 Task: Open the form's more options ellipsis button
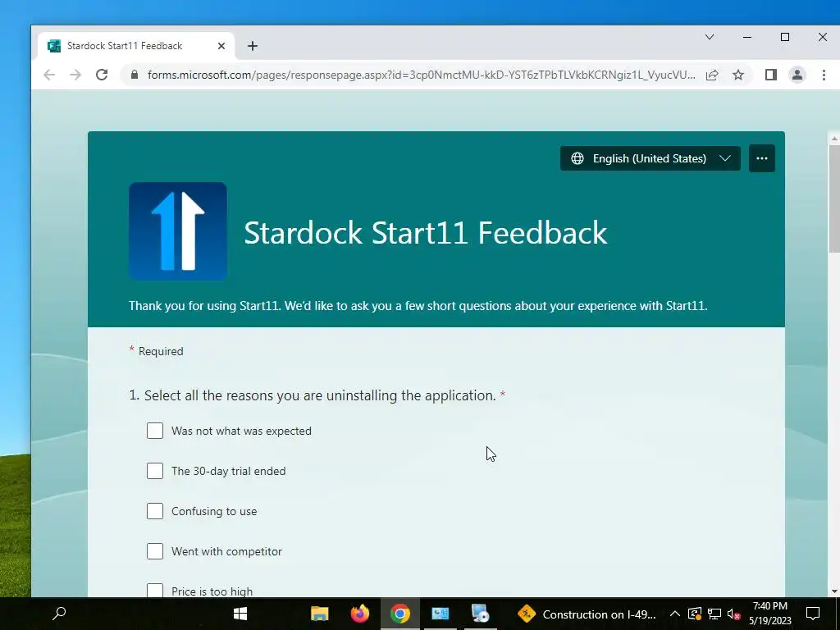(762, 158)
